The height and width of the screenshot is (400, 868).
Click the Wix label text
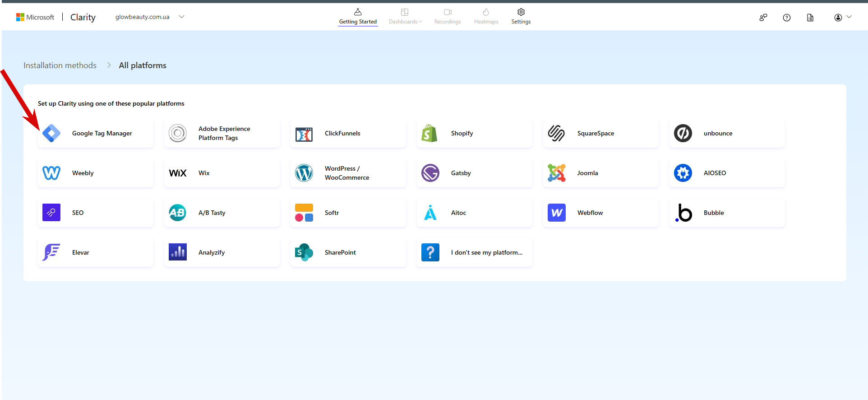click(204, 173)
